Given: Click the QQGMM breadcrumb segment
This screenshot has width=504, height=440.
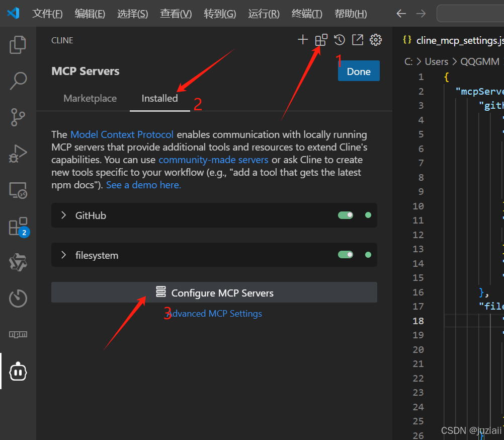Looking at the screenshot, I should [x=480, y=61].
